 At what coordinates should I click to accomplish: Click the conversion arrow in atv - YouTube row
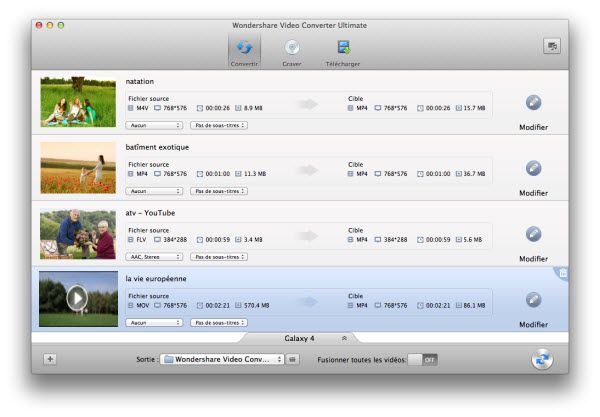pyautogui.click(x=307, y=236)
